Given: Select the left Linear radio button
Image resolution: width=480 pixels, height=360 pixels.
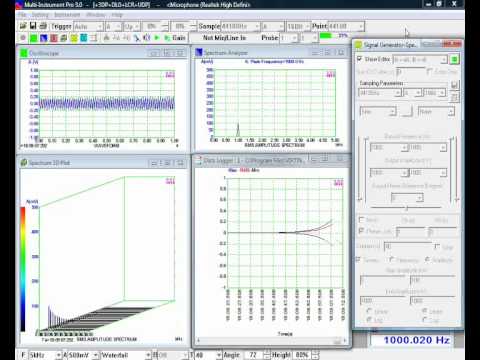Looking at the screenshot, I should pyautogui.click(x=369, y=311).
